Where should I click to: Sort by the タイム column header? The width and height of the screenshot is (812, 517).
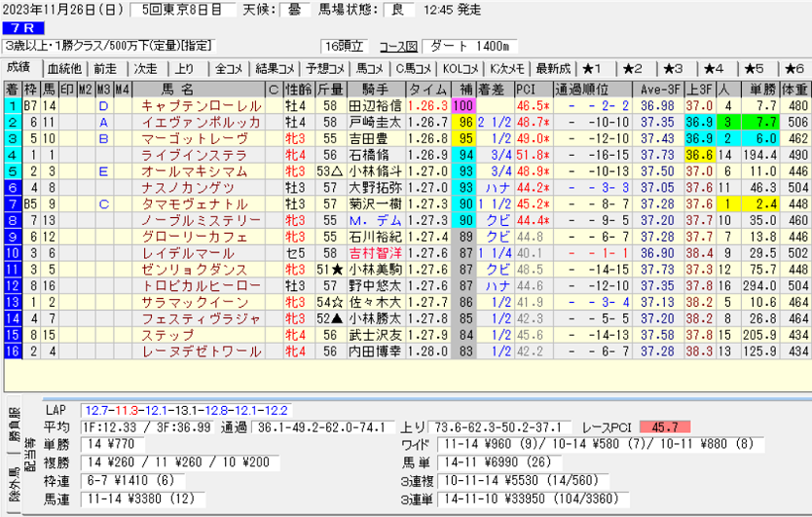pos(426,89)
